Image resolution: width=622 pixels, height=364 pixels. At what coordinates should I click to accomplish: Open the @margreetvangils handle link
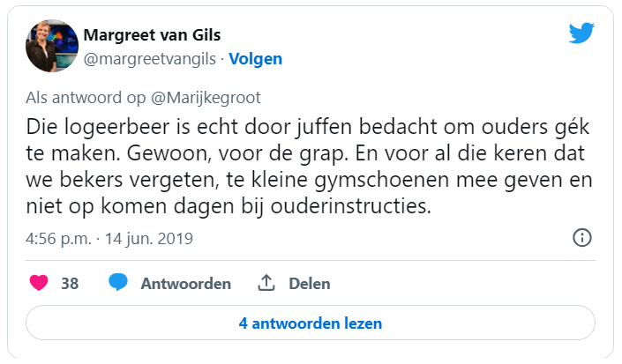tap(150, 59)
